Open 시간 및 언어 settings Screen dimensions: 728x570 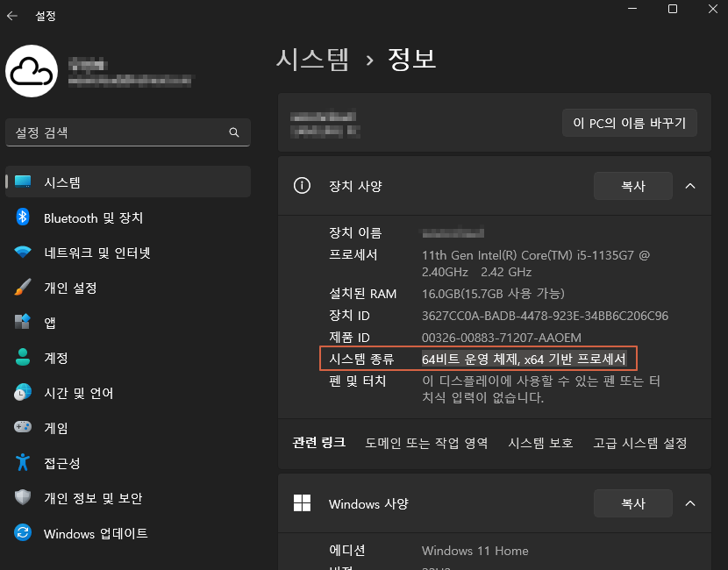coord(128,393)
